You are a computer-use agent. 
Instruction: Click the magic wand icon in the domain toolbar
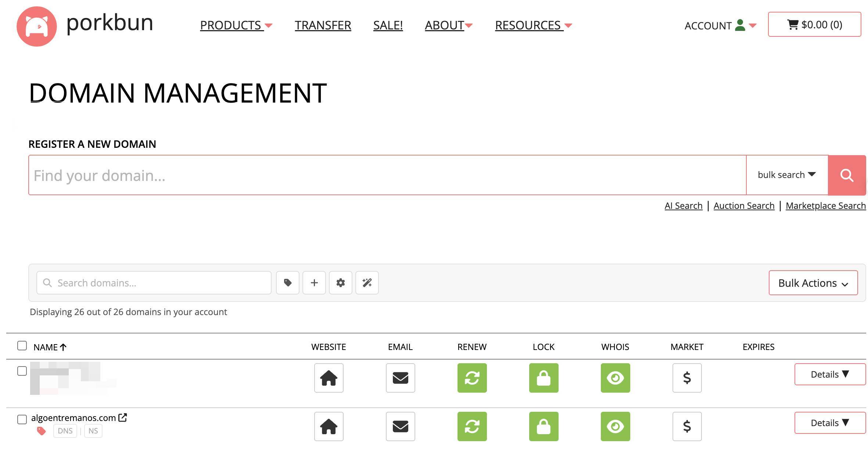[x=367, y=283]
